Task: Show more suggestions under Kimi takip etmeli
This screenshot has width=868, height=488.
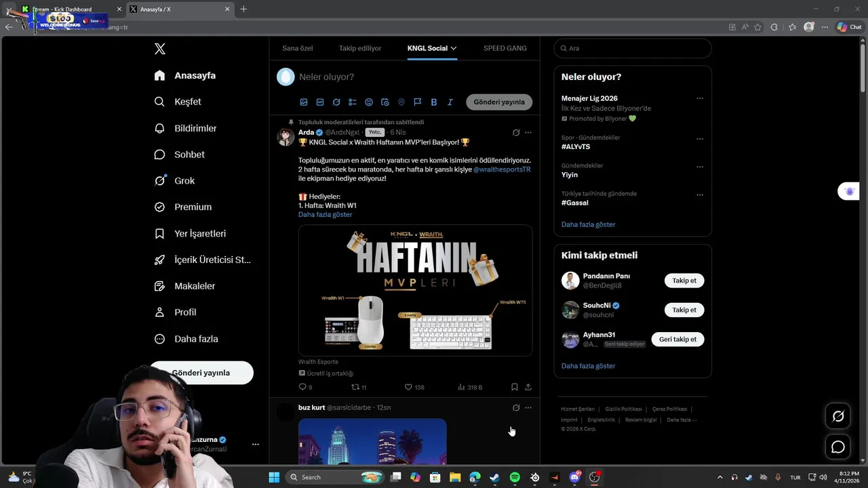Action: (589, 366)
